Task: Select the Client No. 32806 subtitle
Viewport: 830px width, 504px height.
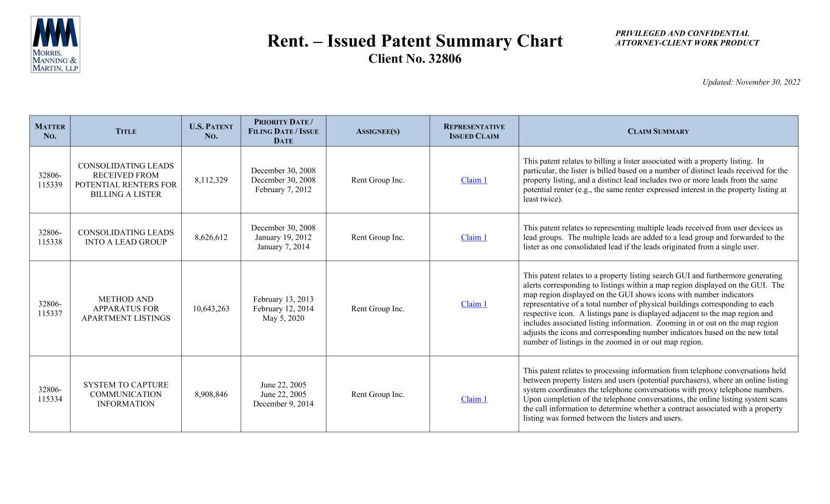Action: click(x=415, y=59)
